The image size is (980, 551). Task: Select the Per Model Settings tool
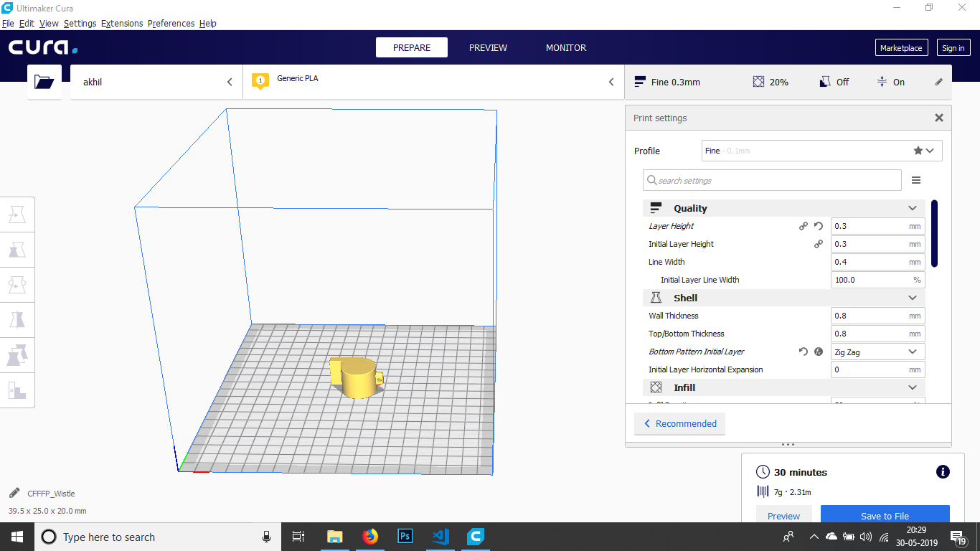click(x=17, y=354)
